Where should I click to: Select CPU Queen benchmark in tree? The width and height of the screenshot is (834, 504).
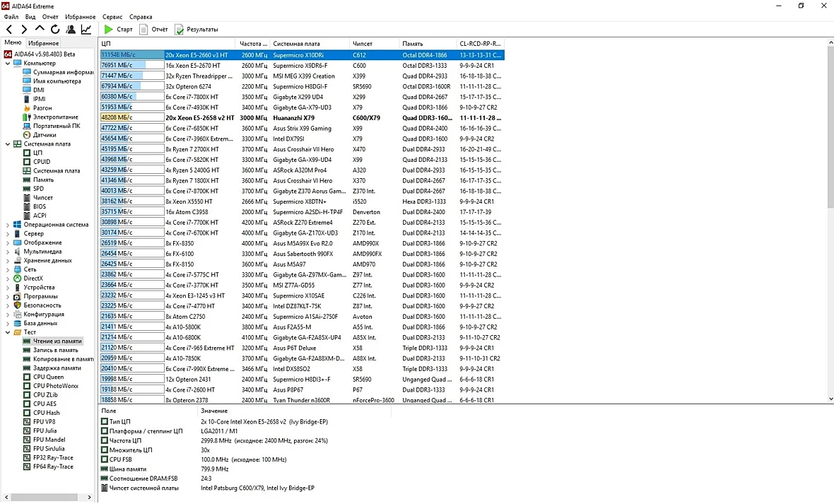pos(48,377)
